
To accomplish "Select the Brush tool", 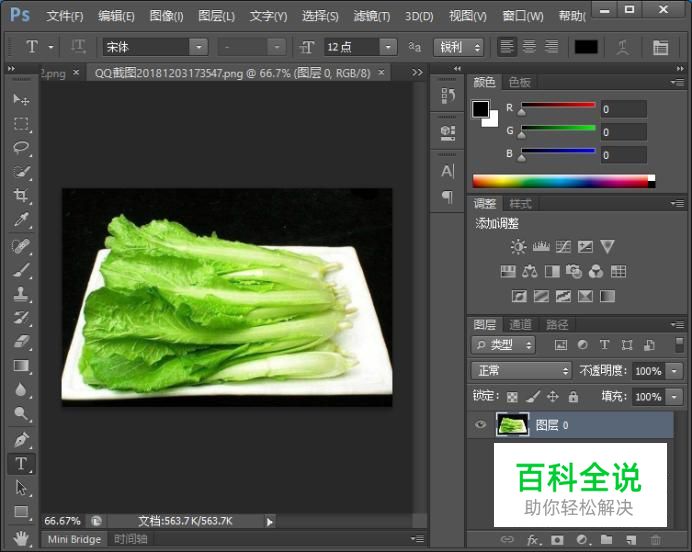I will click(21, 270).
